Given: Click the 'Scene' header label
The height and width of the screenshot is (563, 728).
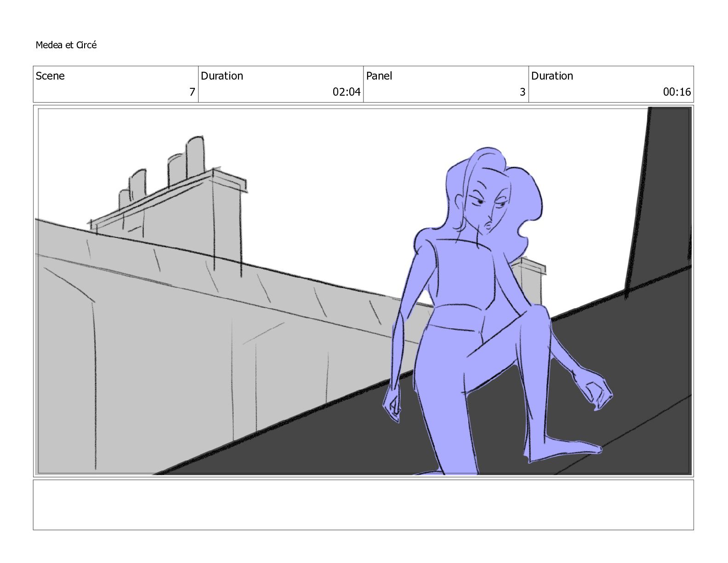Looking at the screenshot, I should (x=50, y=76).
